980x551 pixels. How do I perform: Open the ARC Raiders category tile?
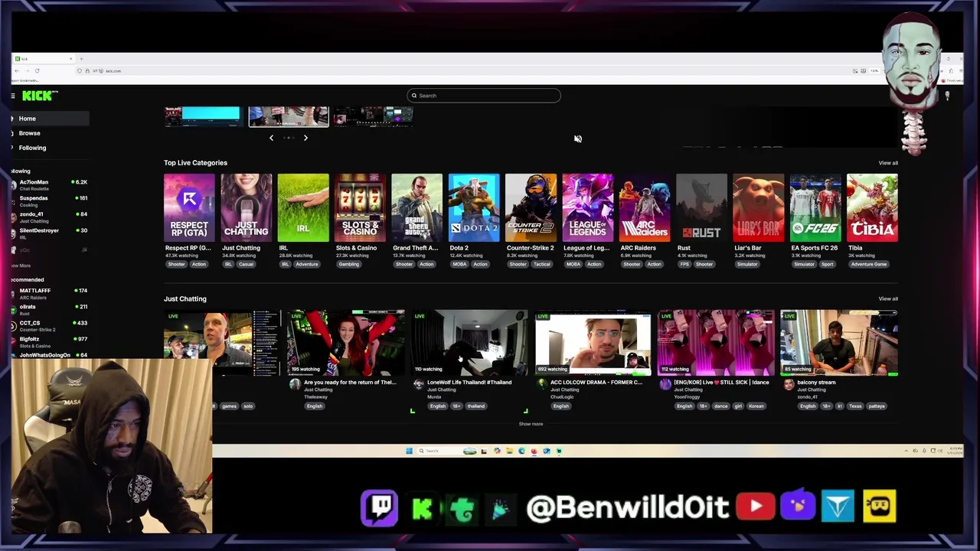tap(645, 208)
